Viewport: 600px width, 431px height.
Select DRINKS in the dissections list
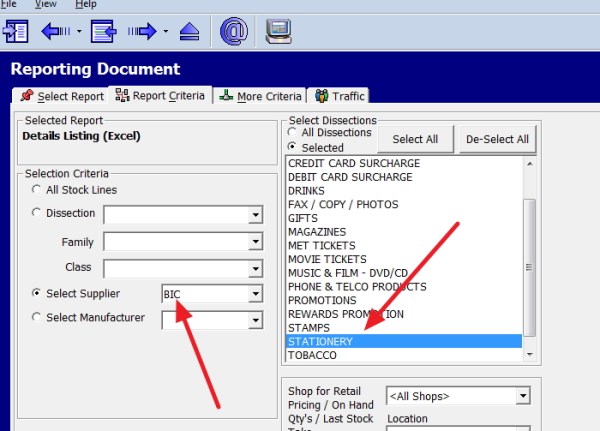click(x=404, y=191)
